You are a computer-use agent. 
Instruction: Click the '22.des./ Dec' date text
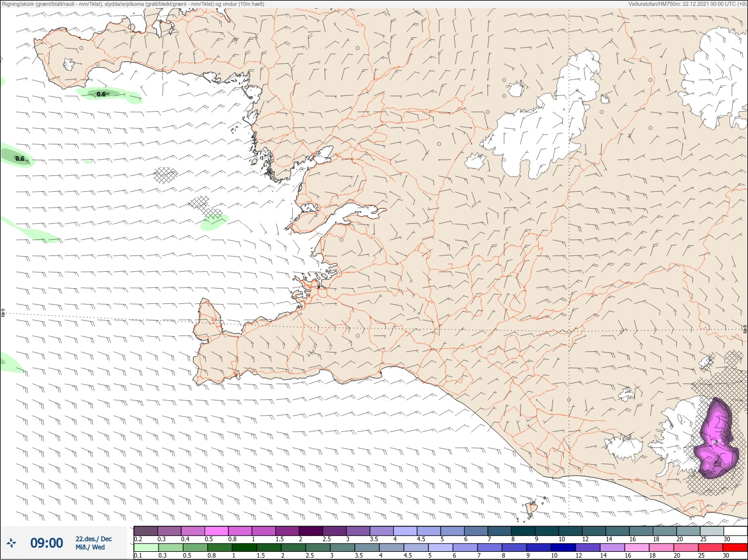[93, 539]
